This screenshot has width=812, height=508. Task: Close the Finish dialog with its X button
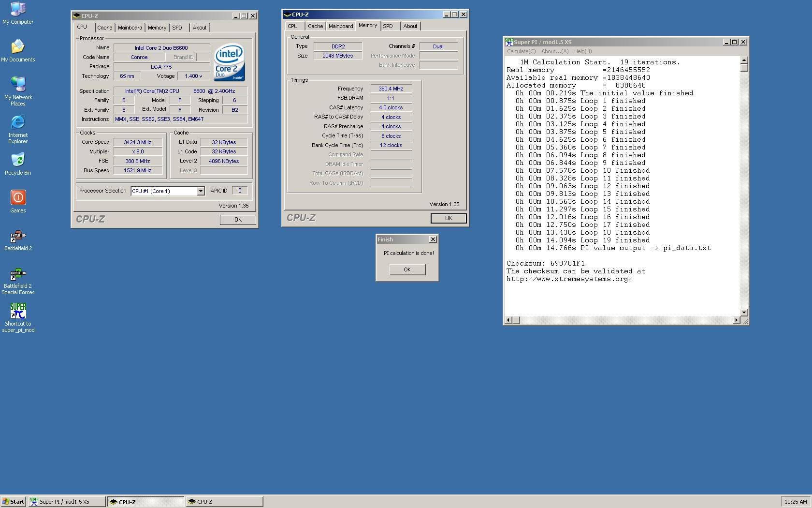pos(433,239)
